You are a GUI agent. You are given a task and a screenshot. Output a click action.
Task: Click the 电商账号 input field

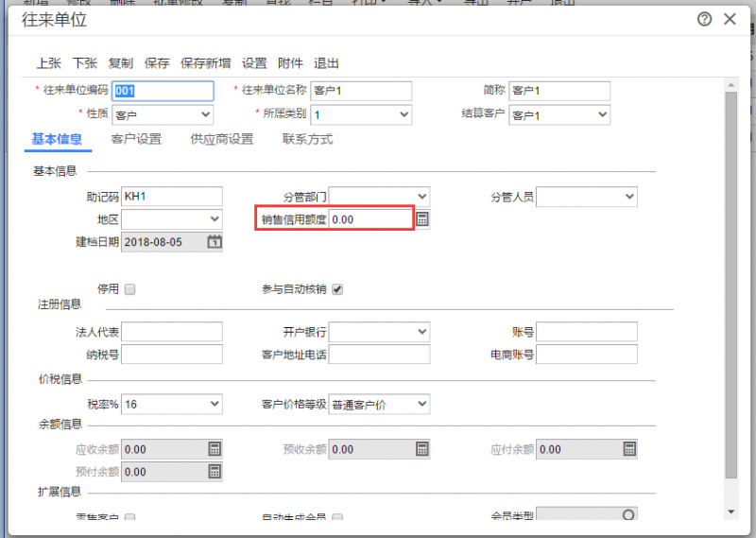point(587,355)
